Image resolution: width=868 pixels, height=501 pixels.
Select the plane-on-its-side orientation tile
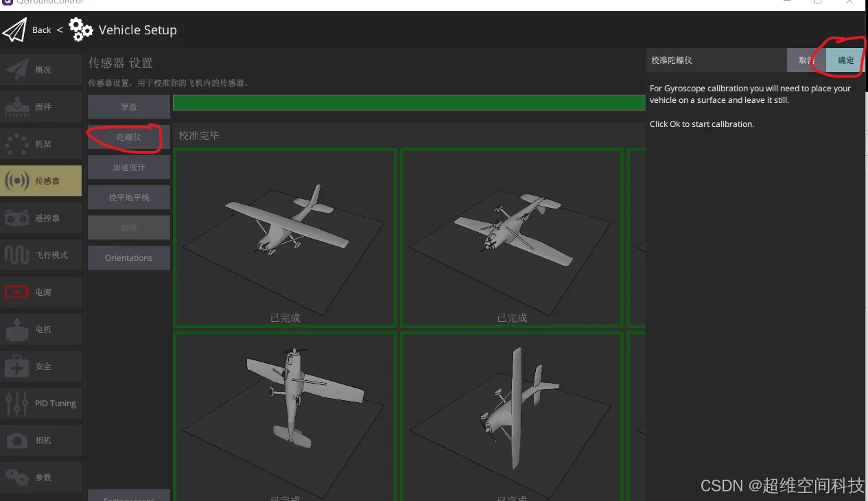pos(512,417)
